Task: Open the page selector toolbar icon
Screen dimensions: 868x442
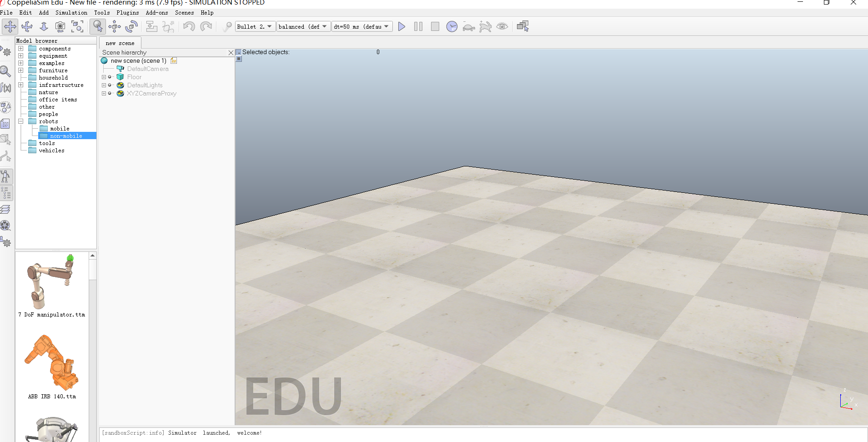Action: coord(523,26)
